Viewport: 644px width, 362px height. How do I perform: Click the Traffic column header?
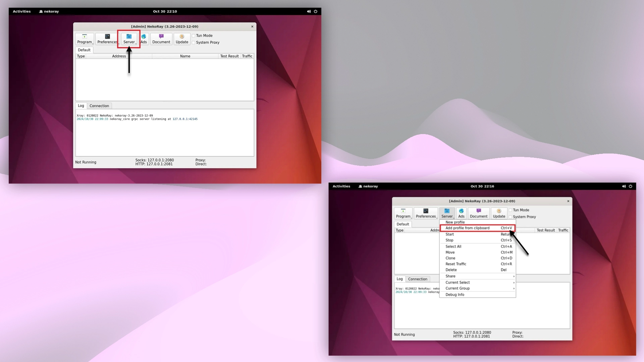247,56
